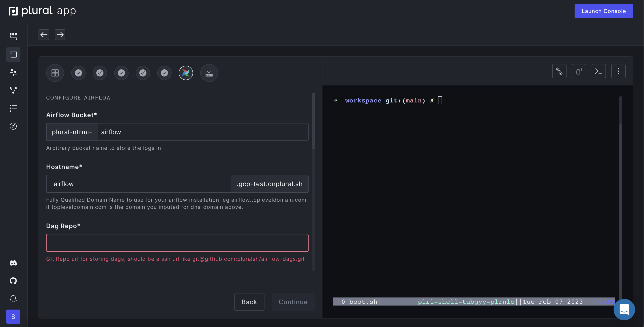Go to the Airflow step in wizard
Image resolution: width=644 pixels, height=327 pixels.
coord(186,73)
